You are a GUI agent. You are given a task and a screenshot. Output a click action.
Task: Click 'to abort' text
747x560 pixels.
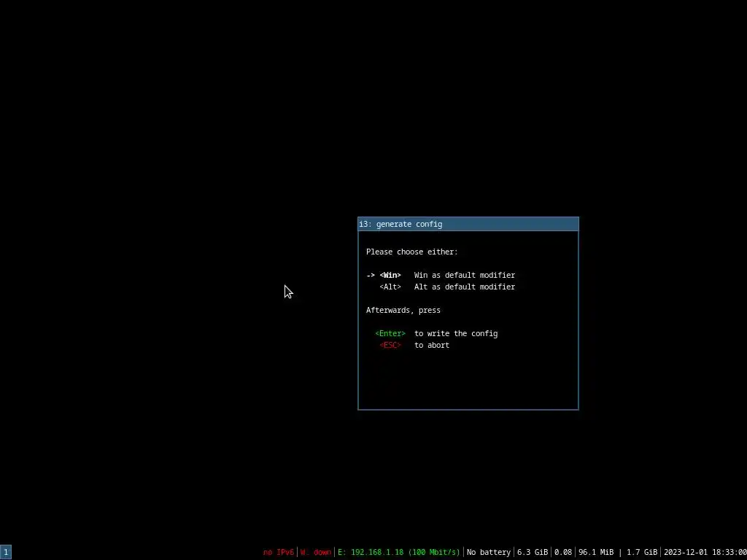tap(432, 345)
